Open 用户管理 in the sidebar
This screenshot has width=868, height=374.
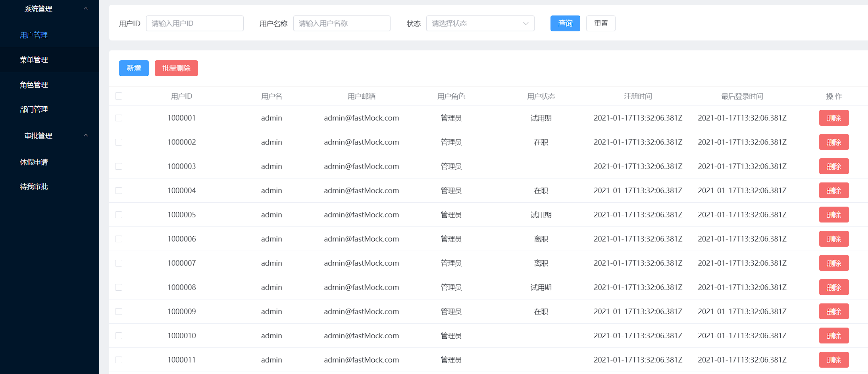(x=34, y=35)
